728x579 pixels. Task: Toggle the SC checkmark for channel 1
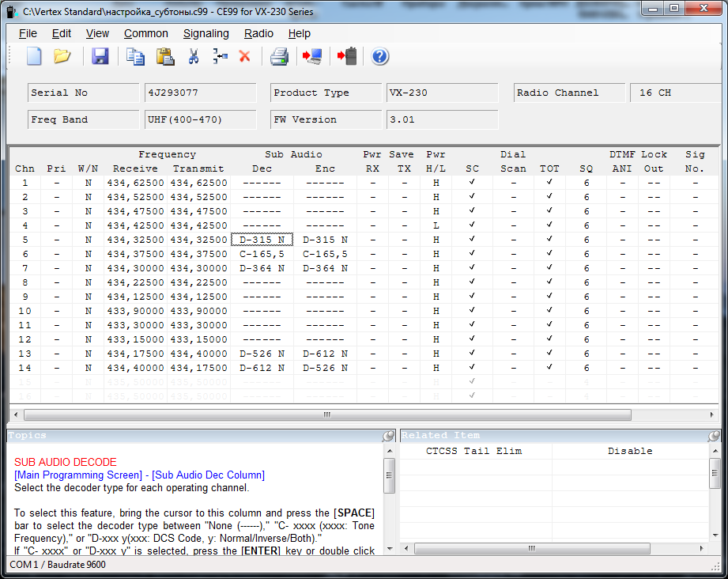(472, 182)
